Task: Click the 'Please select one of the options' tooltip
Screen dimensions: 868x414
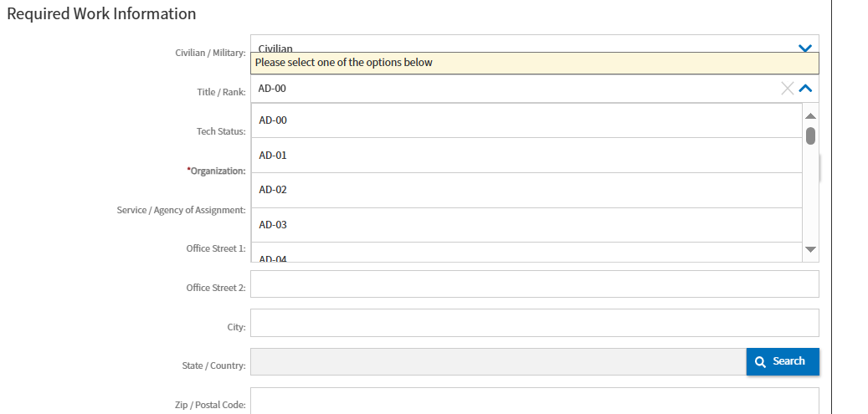Action: [534, 63]
